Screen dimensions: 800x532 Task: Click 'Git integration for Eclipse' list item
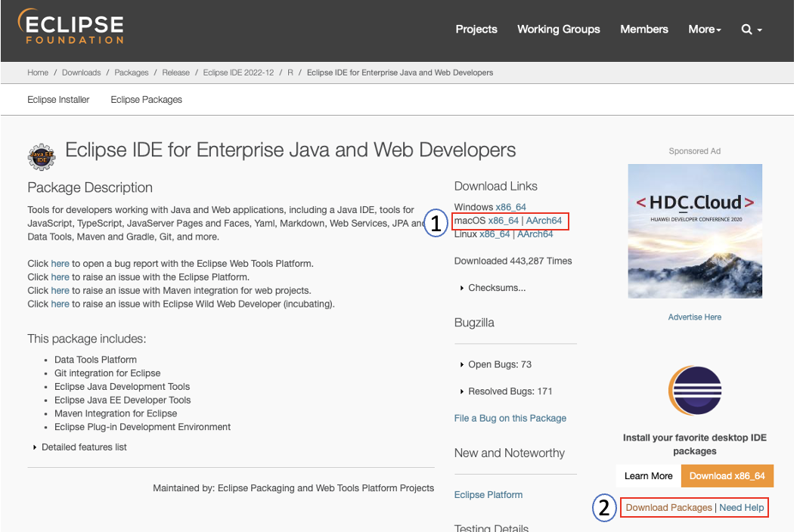point(107,373)
